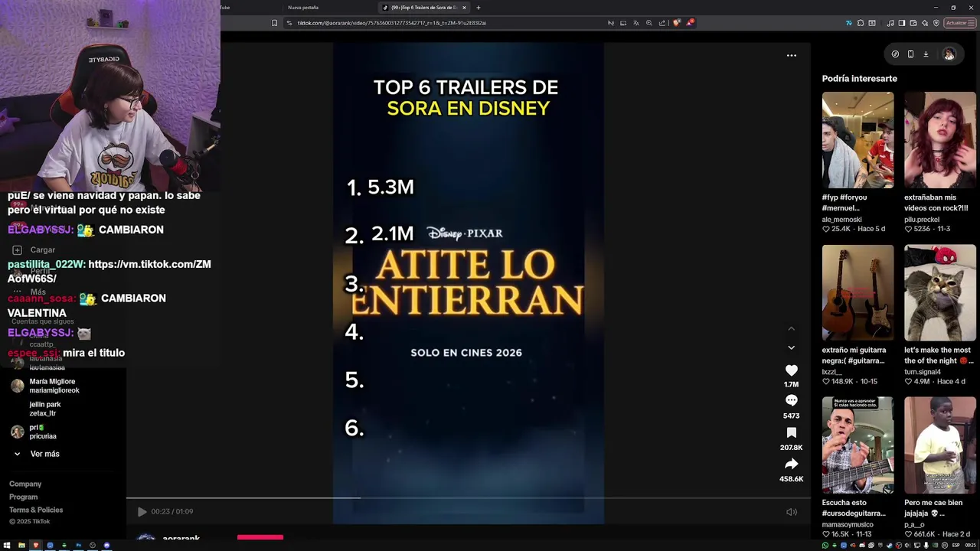The image size is (980, 551).
Task: Open the profile avatar menu
Action: point(949,54)
